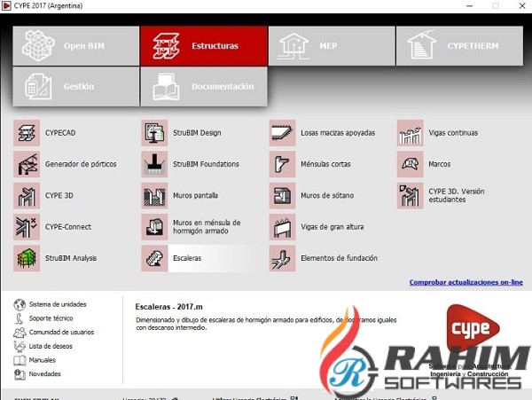Image resolution: width=532 pixels, height=400 pixels.
Task: Open the Marcos program icon
Action: tap(411, 164)
